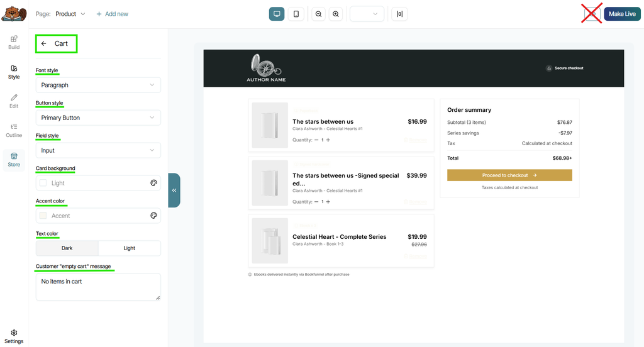Click the struck-through $27.96 price
This screenshot has width=644, height=347.
(419, 245)
